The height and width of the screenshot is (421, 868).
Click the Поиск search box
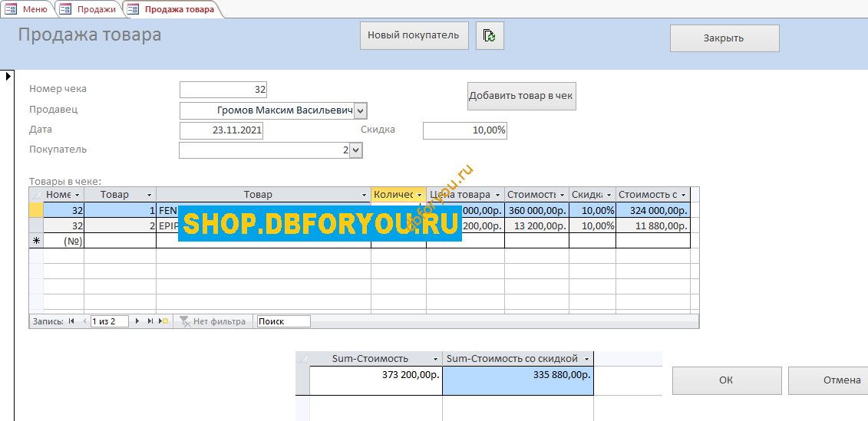click(x=283, y=321)
